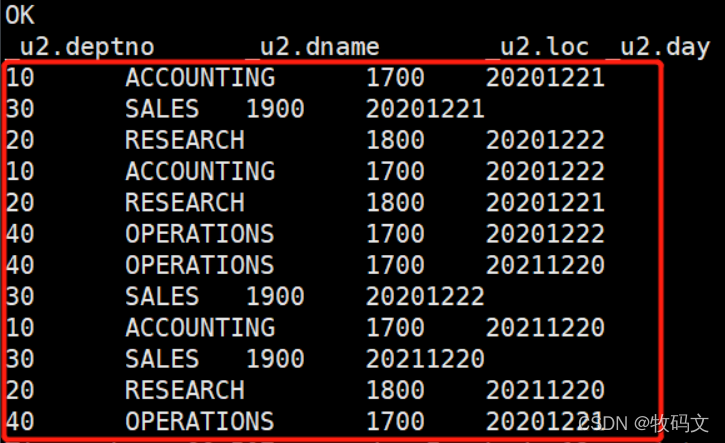Click 1700 in the ACCOUNTING 20201222 row
The height and width of the screenshot is (443, 725).
tap(395, 172)
